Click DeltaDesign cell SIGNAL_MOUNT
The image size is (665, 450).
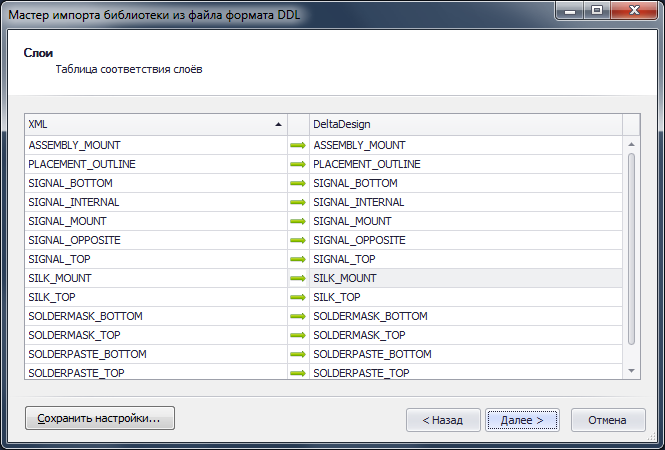pyautogui.click(x=466, y=221)
